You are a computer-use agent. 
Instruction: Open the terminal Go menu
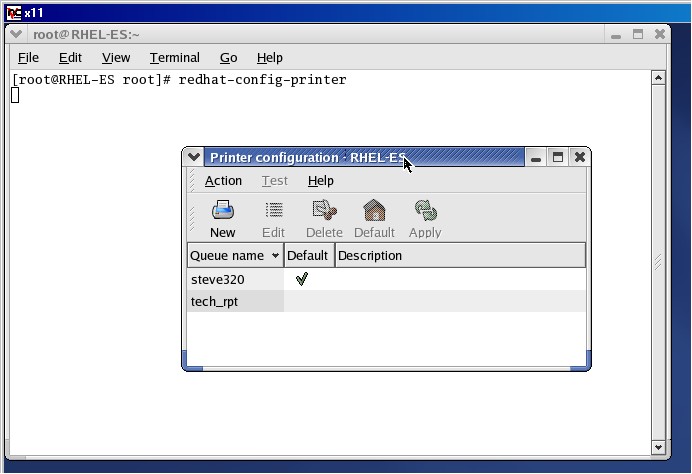pos(229,58)
